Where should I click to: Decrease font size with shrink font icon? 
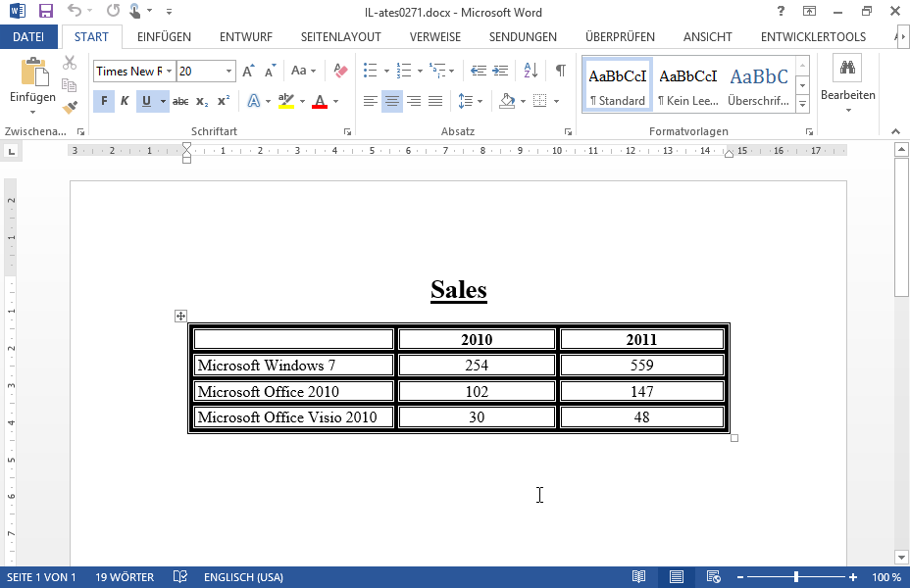[270, 71]
